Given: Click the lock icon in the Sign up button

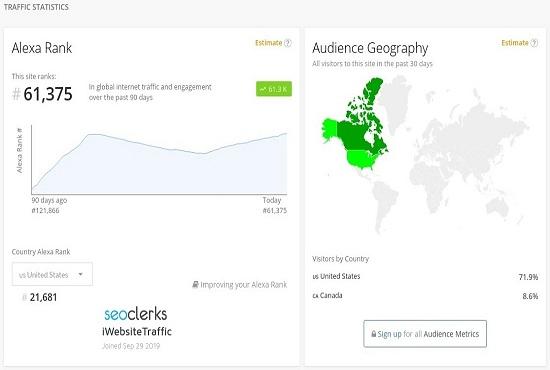Looking at the screenshot, I should pyautogui.click(x=374, y=334).
